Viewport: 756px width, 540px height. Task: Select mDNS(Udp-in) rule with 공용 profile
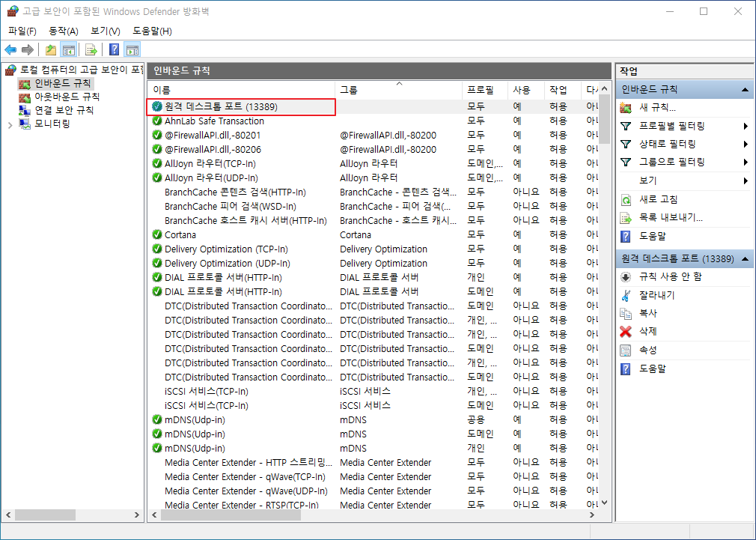[x=374, y=420]
